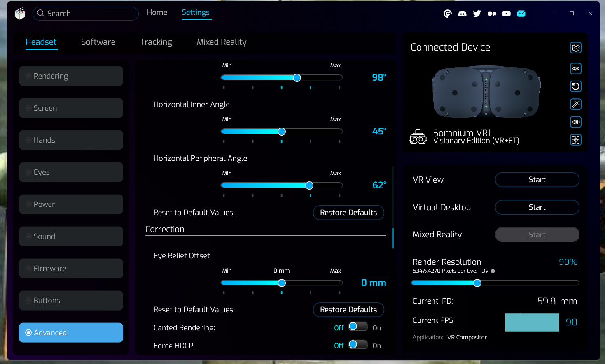Open the Medium blog icon
Screen dimensions: 605x364
[492, 14]
